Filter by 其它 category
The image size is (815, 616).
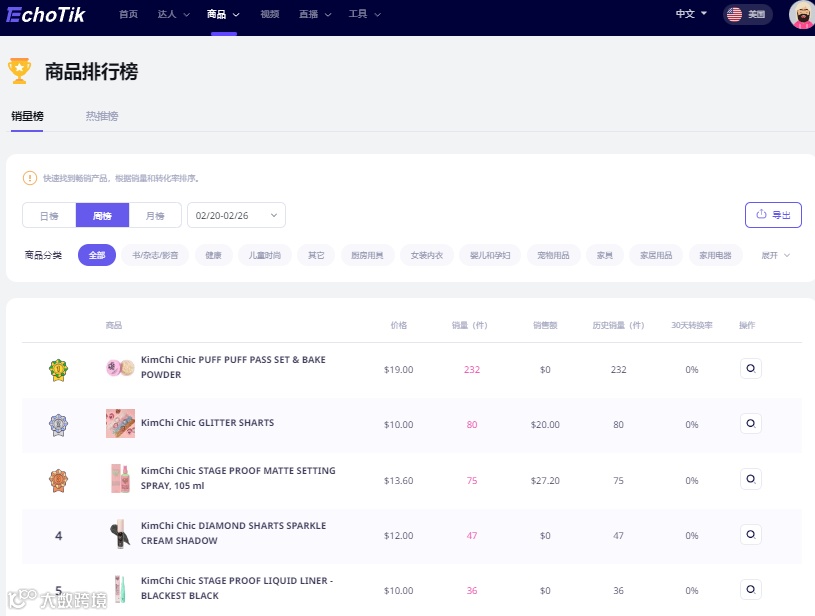[x=316, y=255]
